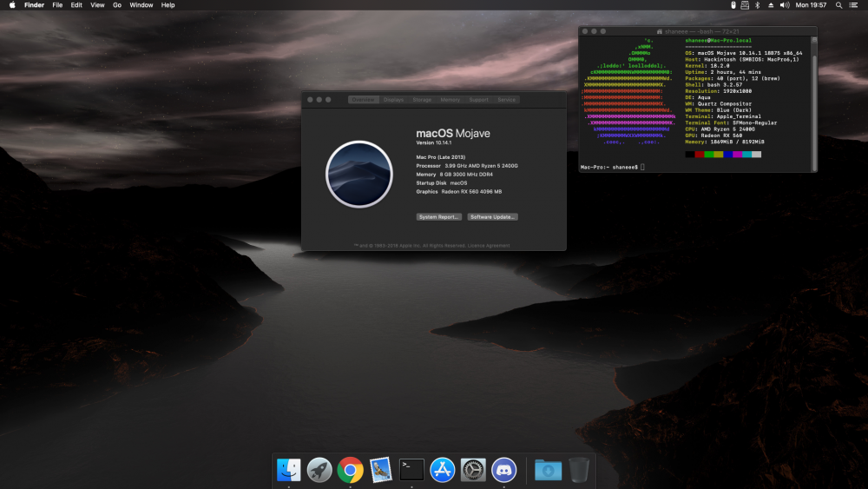Screen dimensions: 868x489
Task: Click the home icon in Terminal title bar
Action: tap(660, 31)
